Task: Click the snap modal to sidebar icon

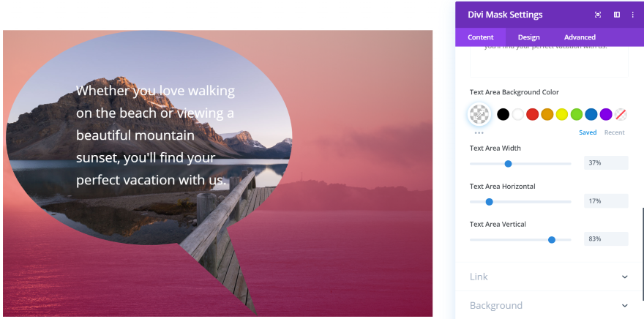Action: pos(617,15)
